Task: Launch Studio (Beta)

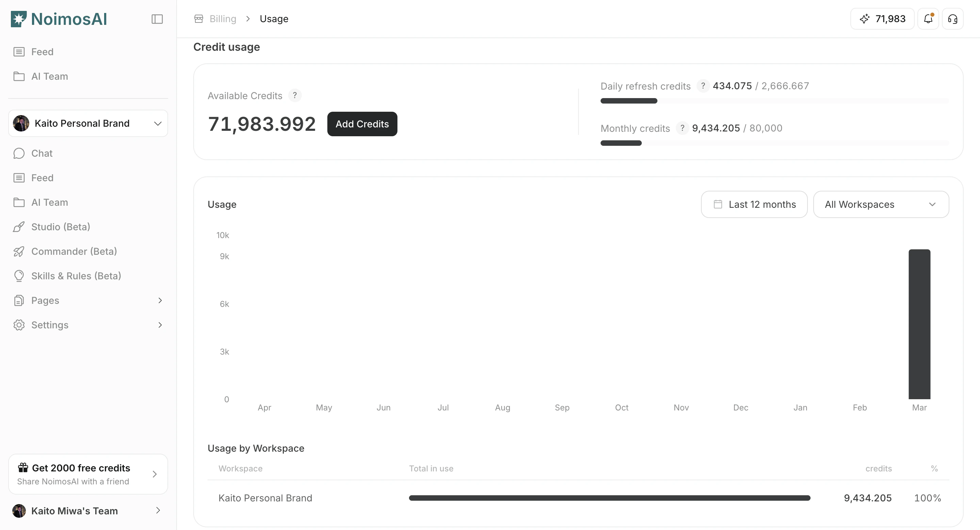Action: (61, 227)
